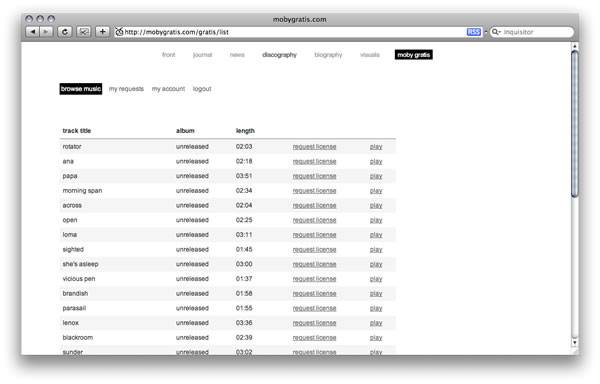This screenshot has height=384, width=600.
Task: Go back with the browser back arrow
Action: pos(33,32)
